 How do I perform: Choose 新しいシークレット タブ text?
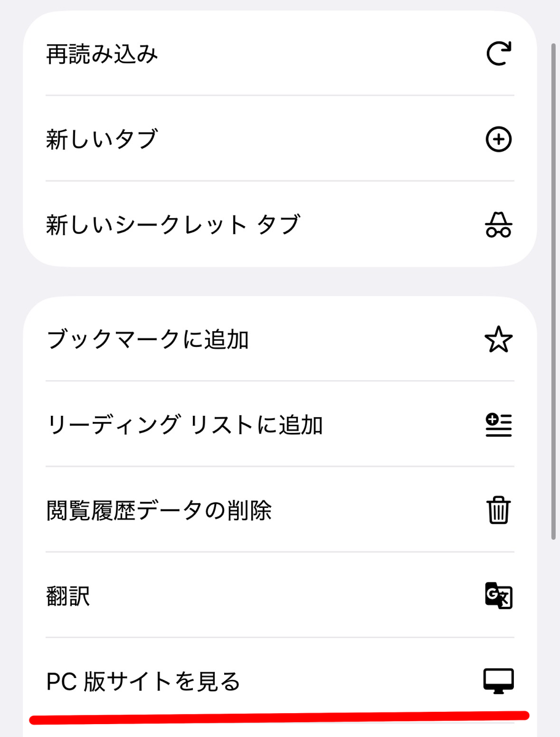[173, 225]
